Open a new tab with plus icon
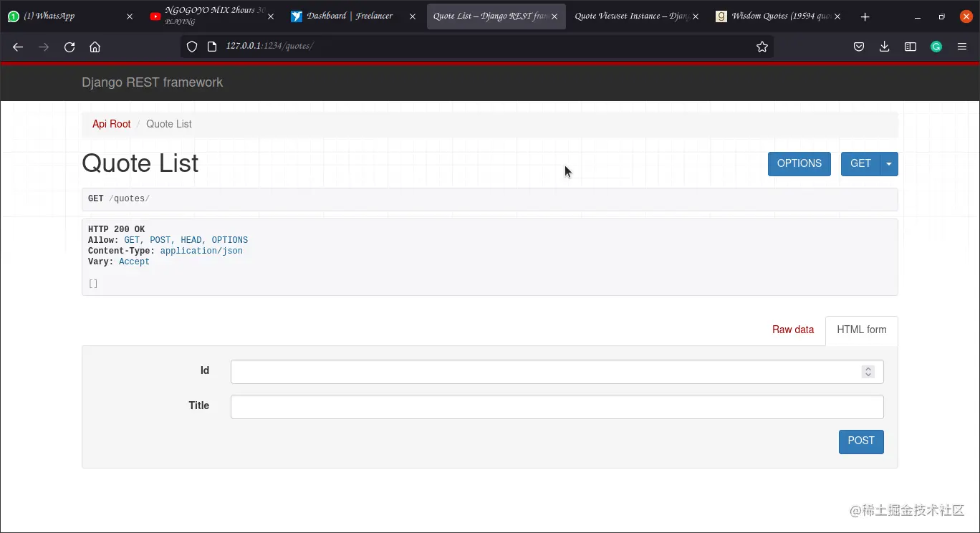This screenshot has width=980, height=533. click(865, 16)
